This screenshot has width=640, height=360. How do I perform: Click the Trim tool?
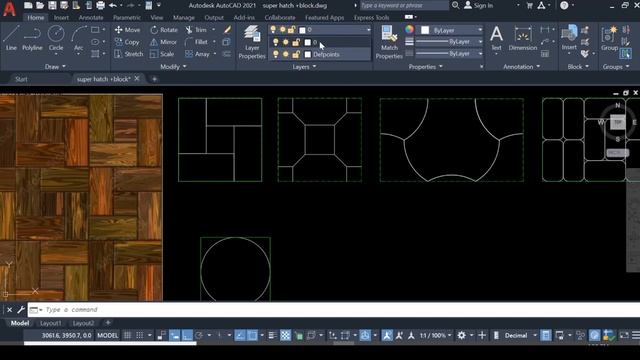pyautogui.click(x=196, y=30)
